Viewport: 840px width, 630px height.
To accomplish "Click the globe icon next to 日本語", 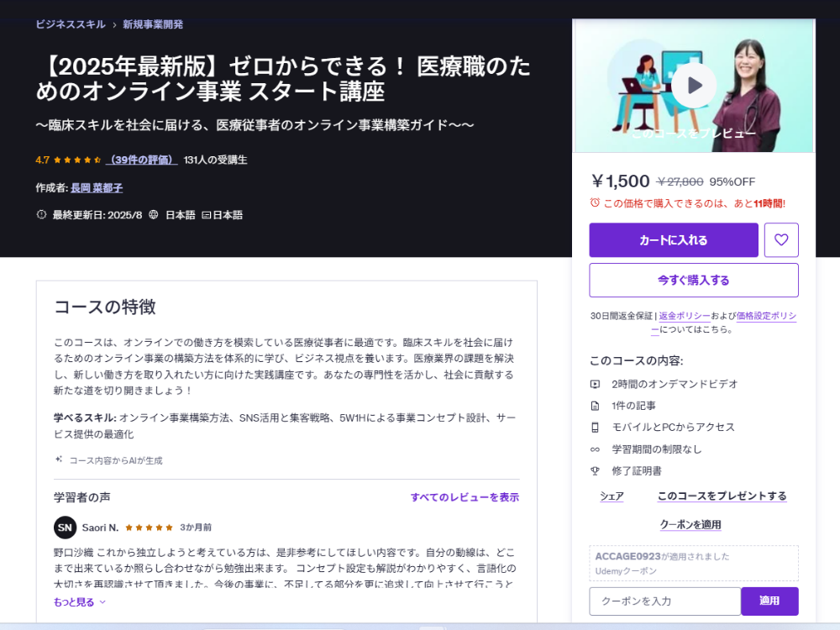I will [x=152, y=215].
